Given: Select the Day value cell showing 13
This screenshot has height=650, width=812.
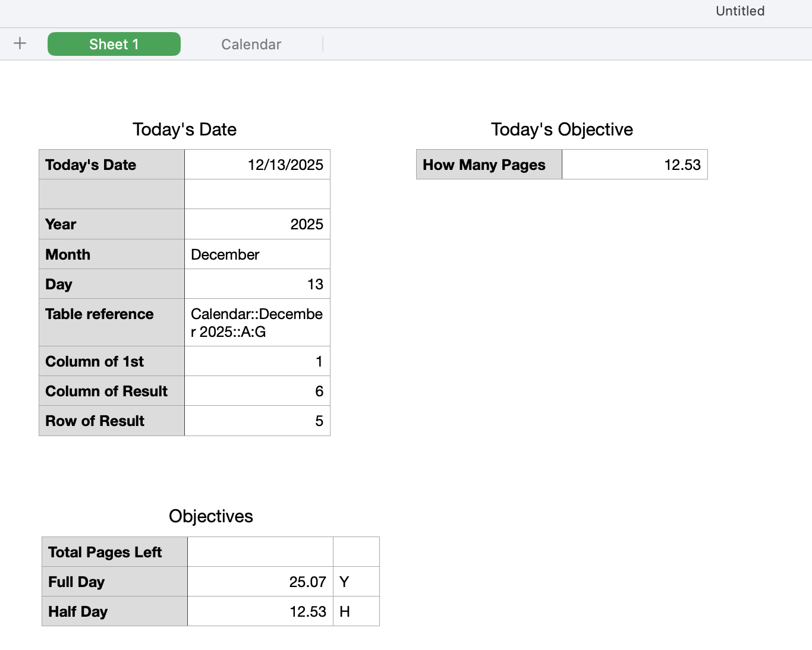Looking at the screenshot, I should 257,285.
